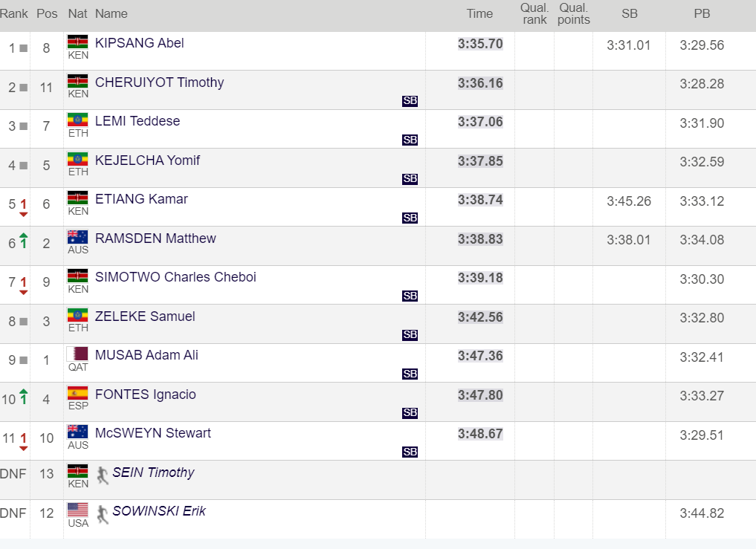Click DNF status for SEIN Timothy
Screen dimensions: 756x549
coord(13,474)
